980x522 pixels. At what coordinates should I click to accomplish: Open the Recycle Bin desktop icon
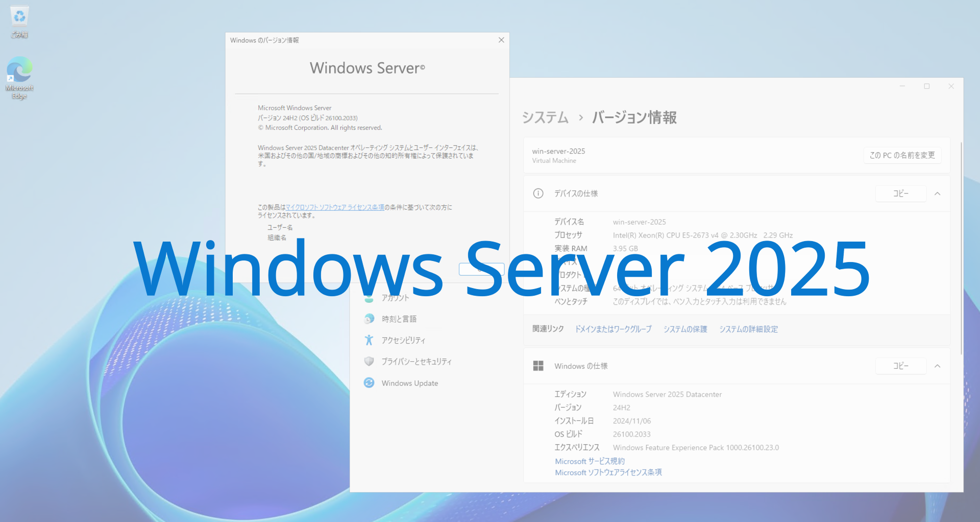(x=19, y=21)
